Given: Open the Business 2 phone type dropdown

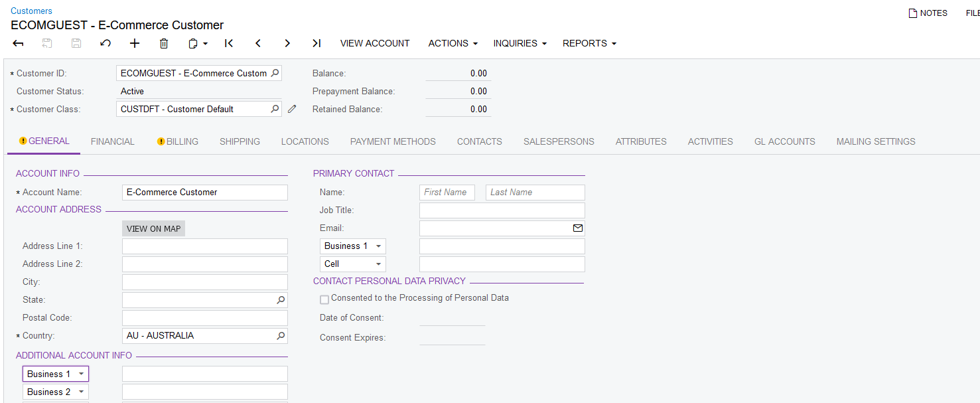Looking at the screenshot, I should (x=56, y=392).
